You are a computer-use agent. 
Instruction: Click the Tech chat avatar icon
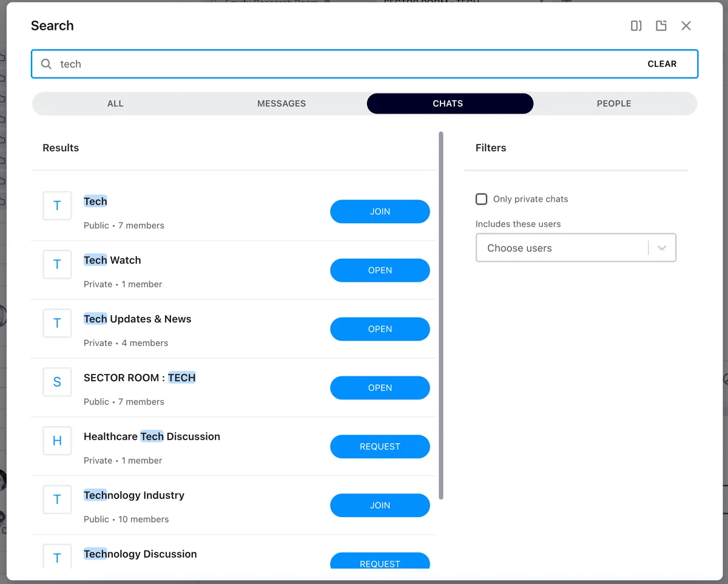click(57, 206)
